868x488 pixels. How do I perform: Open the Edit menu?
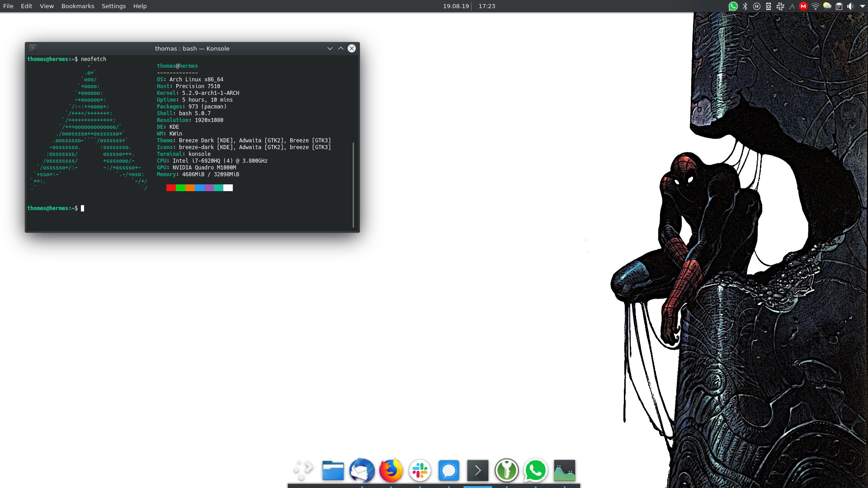click(x=27, y=6)
